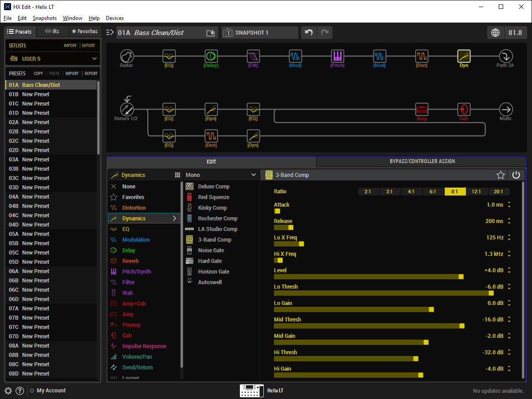Click the Delay block in the top path
The image size is (532, 399).
tap(211, 56)
